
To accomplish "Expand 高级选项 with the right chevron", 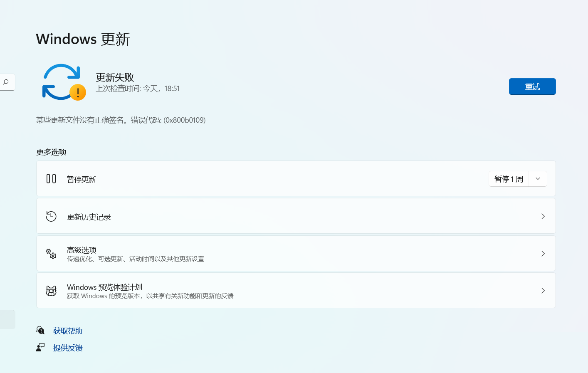I will [x=543, y=253].
